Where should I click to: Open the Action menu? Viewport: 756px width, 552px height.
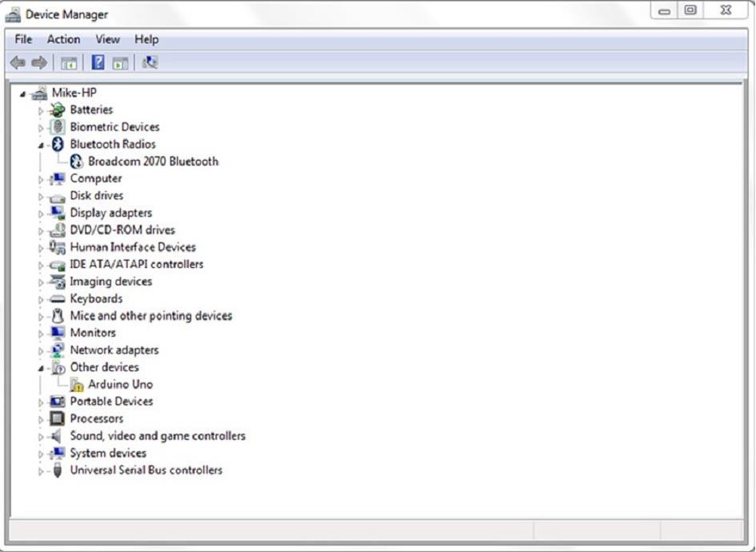63,39
